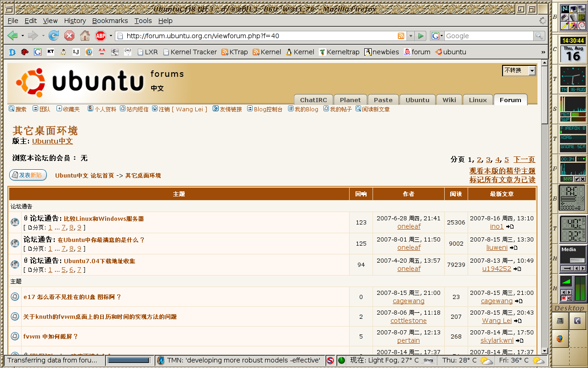Open topic fvwm 中如何截屏？
588x368 pixels.
(51, 336)
